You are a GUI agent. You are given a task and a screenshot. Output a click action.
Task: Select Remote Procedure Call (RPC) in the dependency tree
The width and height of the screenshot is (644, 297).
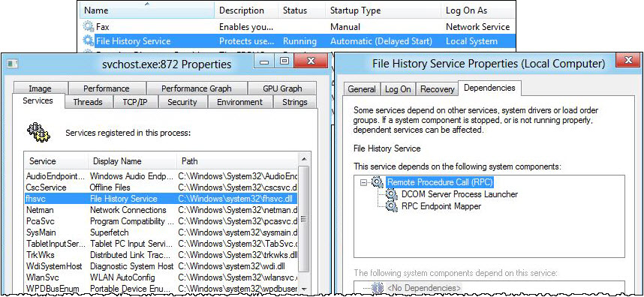[440, 182]
